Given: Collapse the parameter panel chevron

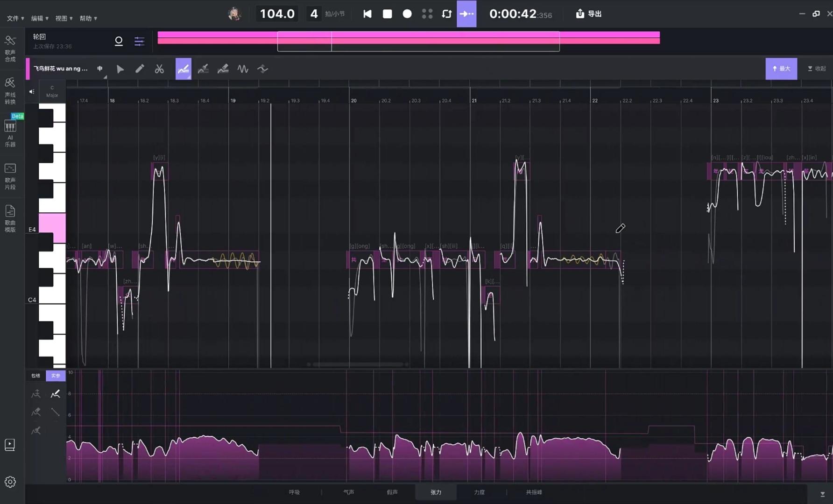Looking at the screenshot, I should coord(822,494).
